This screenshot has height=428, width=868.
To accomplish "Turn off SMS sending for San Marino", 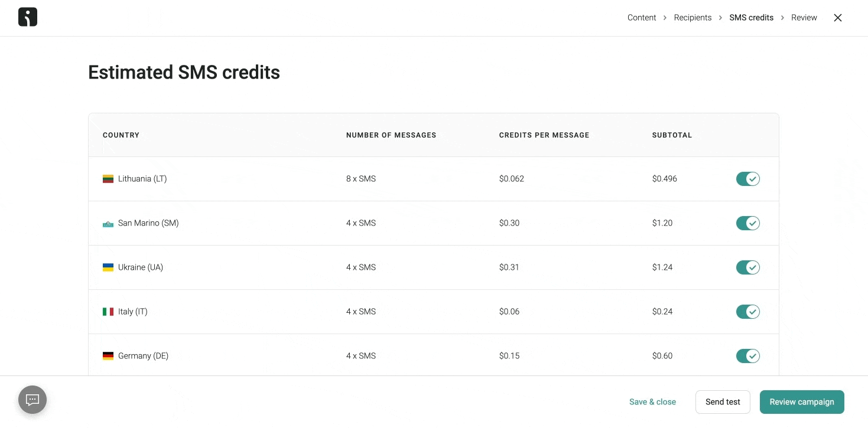I will 747,223.
